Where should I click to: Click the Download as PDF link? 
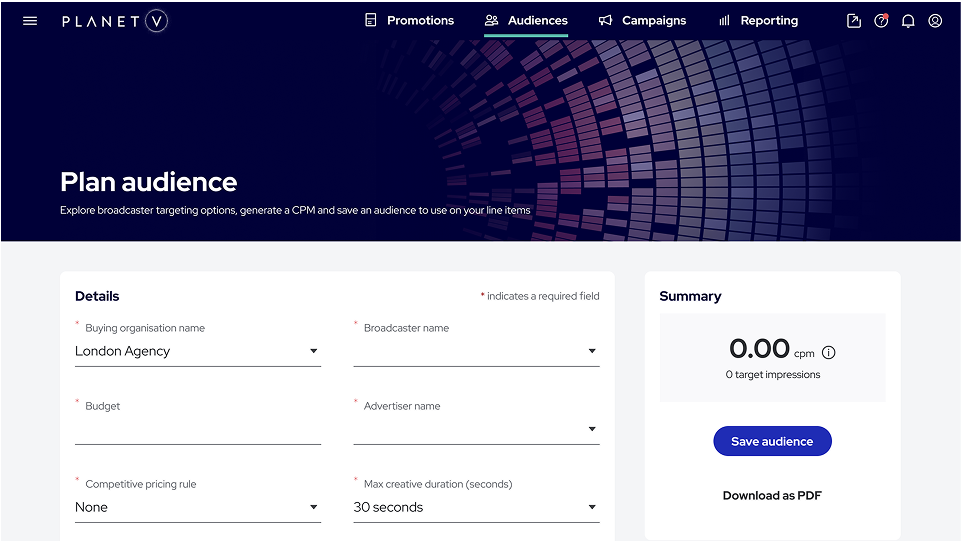(x=772, y=496)
